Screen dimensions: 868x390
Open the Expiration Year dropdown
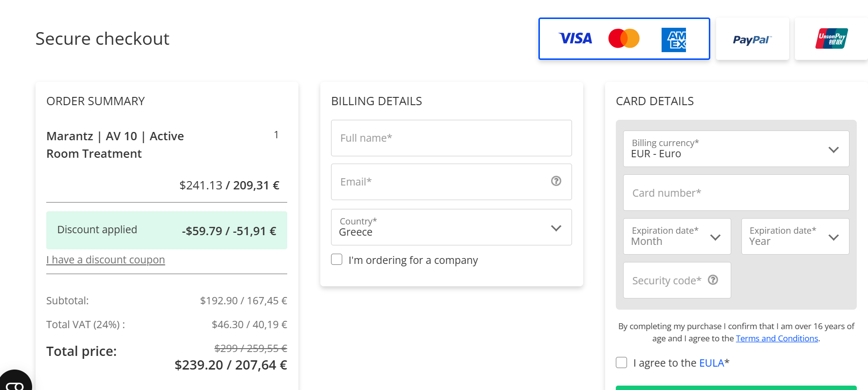coord(794,237)
